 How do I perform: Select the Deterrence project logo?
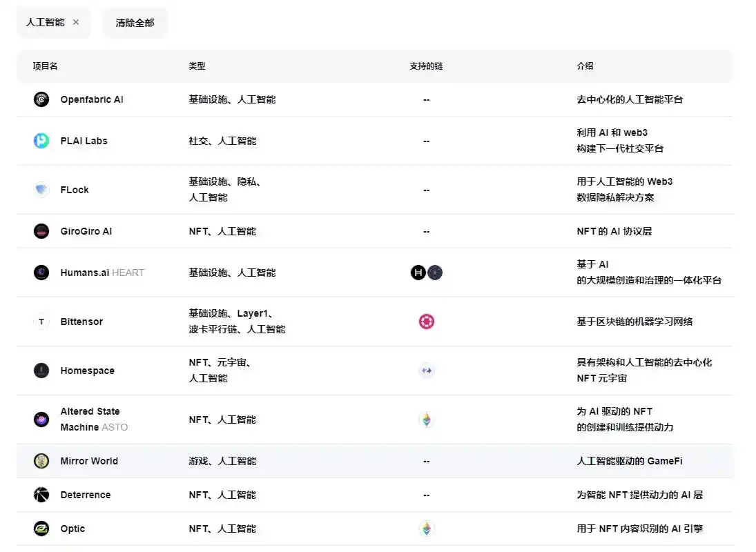41,495
